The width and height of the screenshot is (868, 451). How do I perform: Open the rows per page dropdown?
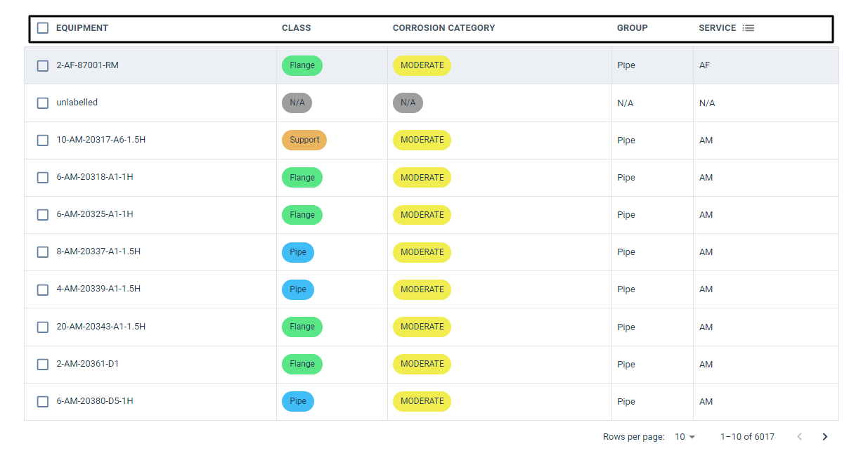[x=685, y=437]
